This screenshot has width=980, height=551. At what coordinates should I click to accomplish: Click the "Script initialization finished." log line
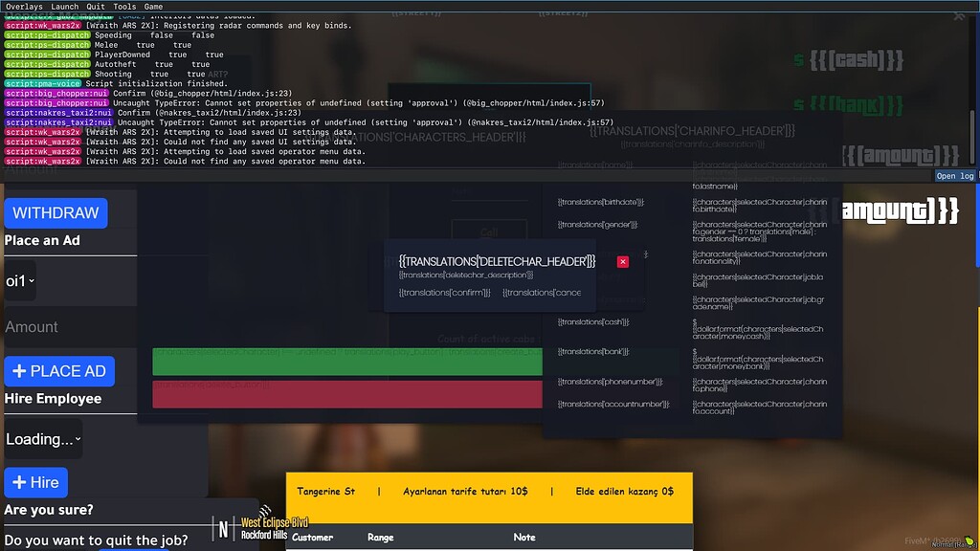click(x=156, y=84)
